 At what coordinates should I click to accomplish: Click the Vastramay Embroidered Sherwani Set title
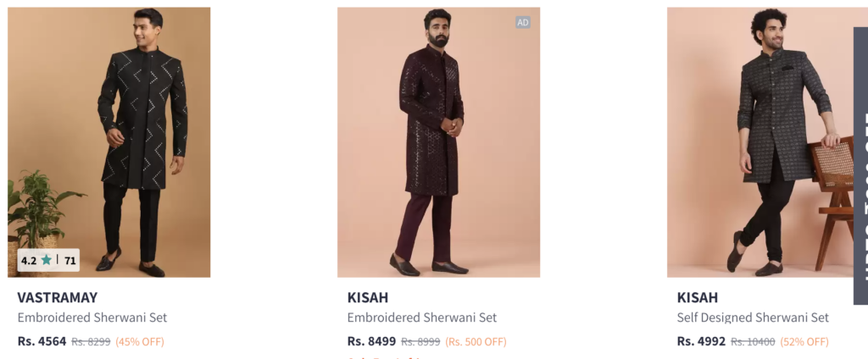click(92, 318)
